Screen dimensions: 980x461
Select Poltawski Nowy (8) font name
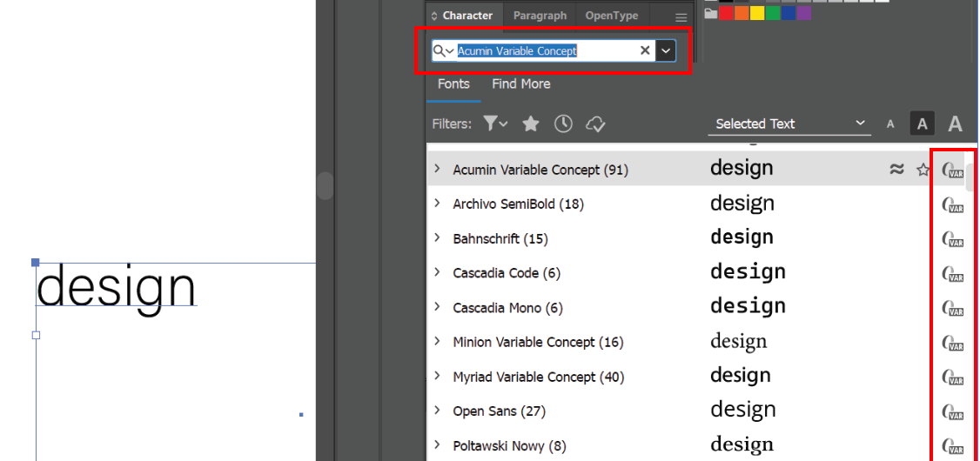point(510,446)
